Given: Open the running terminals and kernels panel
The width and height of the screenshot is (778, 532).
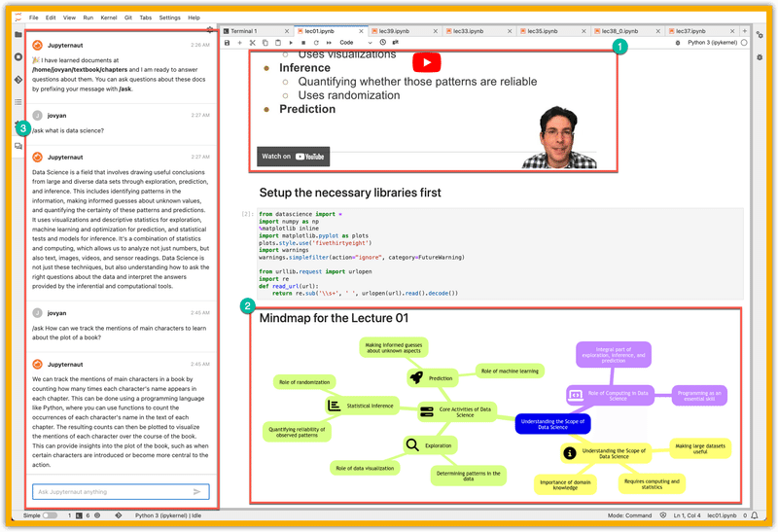Looking at the screenshot, I should tap(18, 56).
